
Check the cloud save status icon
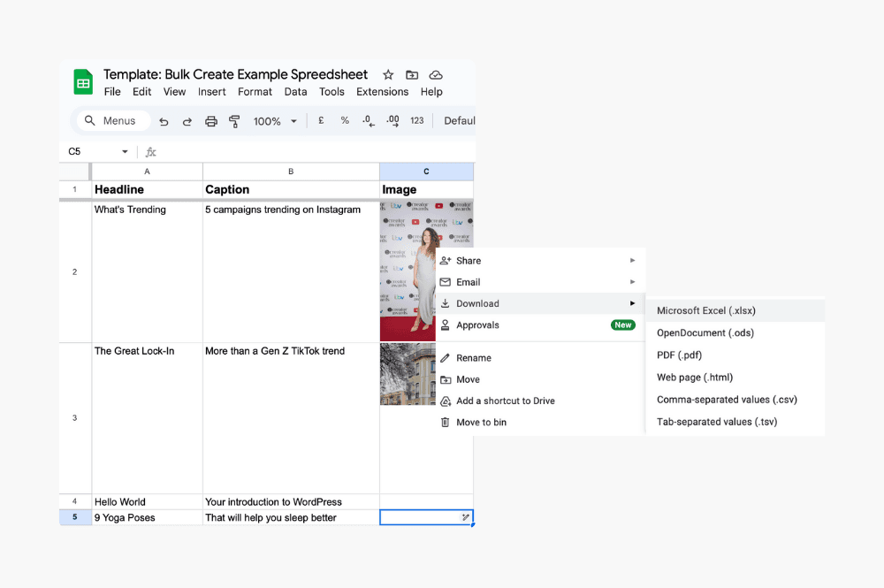pyautogui.click(x=436, y=75)
